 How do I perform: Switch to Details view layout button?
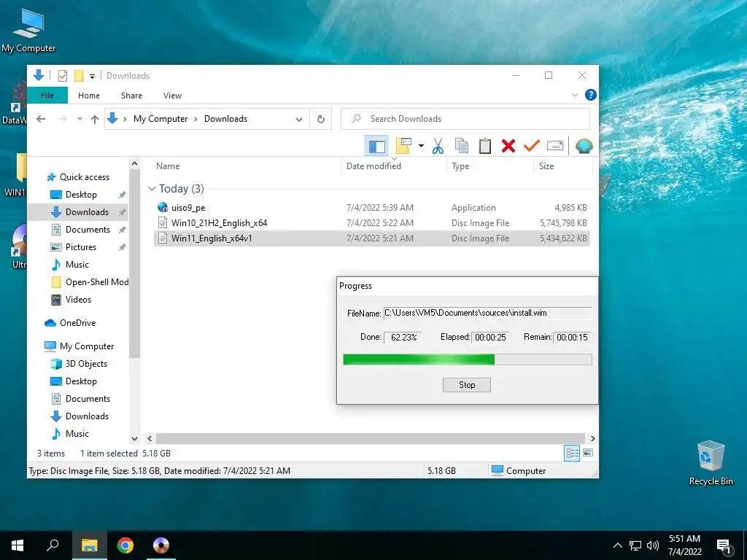tap(572, 454)
